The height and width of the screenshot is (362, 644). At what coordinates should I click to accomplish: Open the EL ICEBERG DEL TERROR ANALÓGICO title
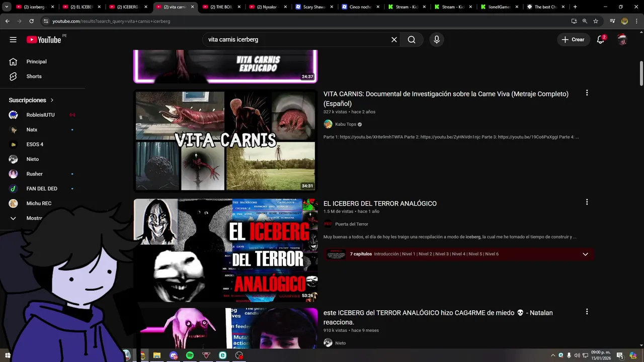pos(380,204)
